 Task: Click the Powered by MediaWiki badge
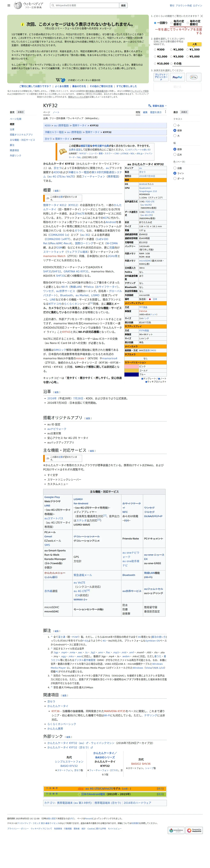tap(194, 830)
